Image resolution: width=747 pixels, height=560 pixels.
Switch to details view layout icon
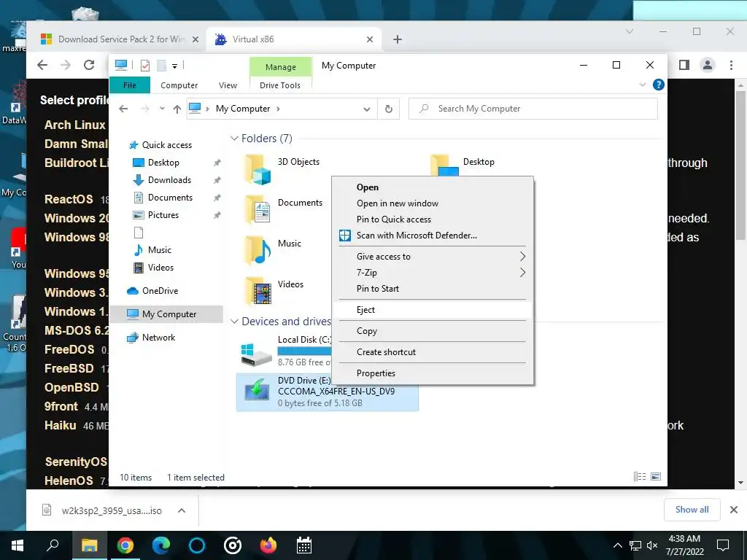tap(639, 477)
